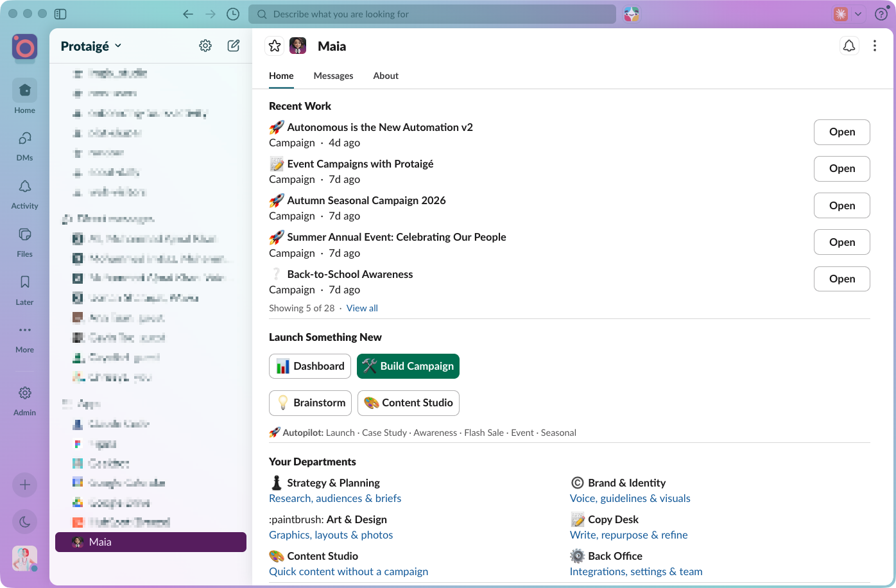Compose a new message
896x588 pixels.
pos(234,46)
